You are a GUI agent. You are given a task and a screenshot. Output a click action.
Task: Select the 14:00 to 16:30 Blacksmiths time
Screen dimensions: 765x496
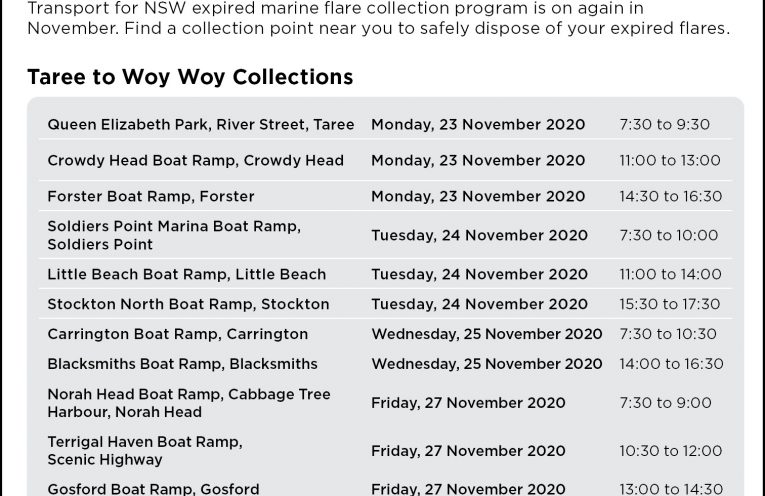click(x=671, y=364)
